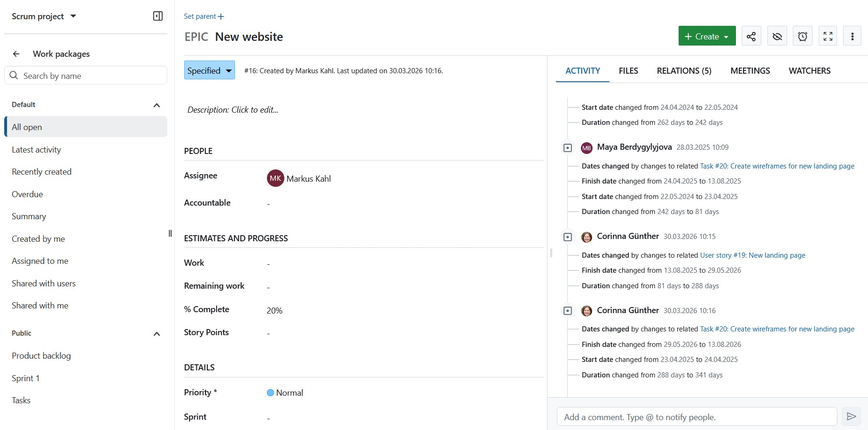
Task: Edit the epic description
Action: [233, 109]
